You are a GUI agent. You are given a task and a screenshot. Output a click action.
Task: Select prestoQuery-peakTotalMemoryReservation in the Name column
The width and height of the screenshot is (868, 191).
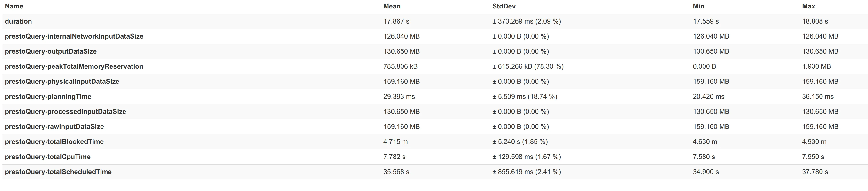[x=74, y=66]
